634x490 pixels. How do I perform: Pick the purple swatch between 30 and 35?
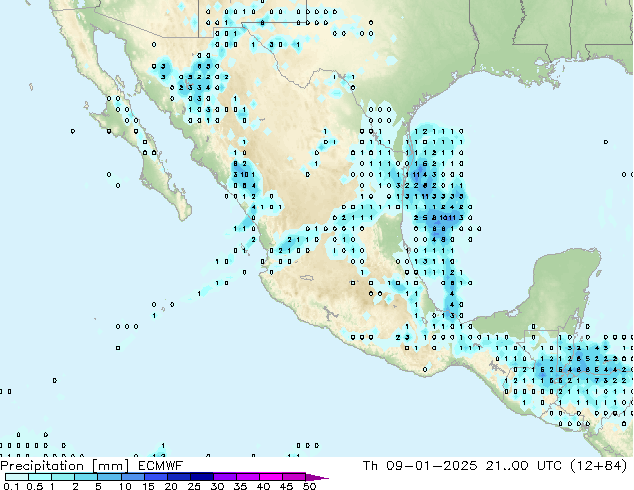pyautogui.click(x=229, y=477)
